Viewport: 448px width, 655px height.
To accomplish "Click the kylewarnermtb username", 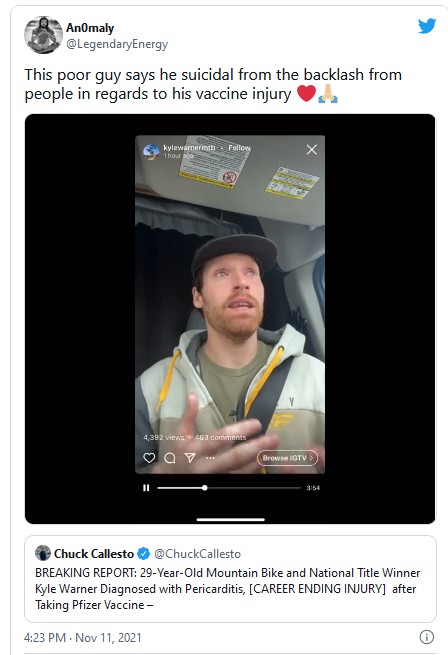I will [189, 147].
